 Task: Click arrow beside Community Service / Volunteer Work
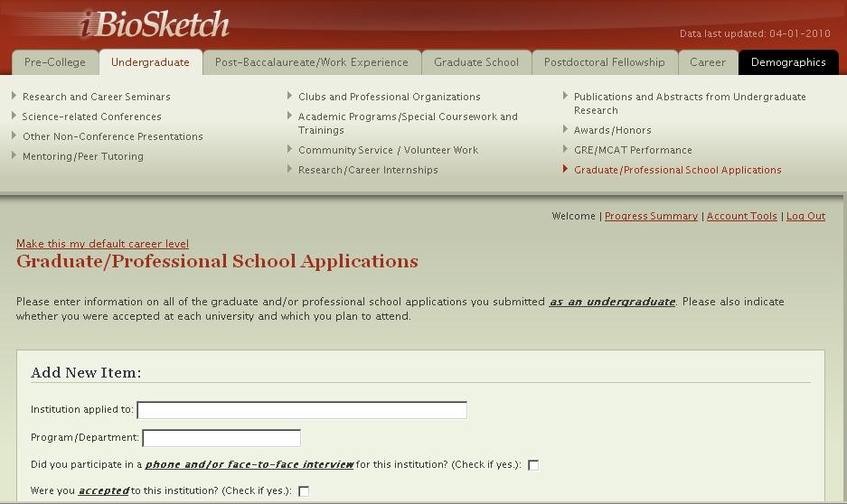(290, 149)
